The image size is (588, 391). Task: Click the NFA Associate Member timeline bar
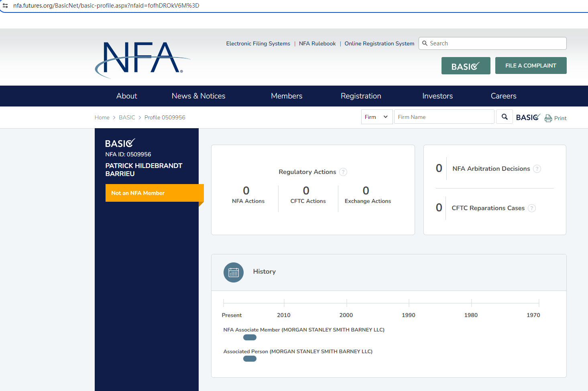pyautogui.click(x=250, y=338)
